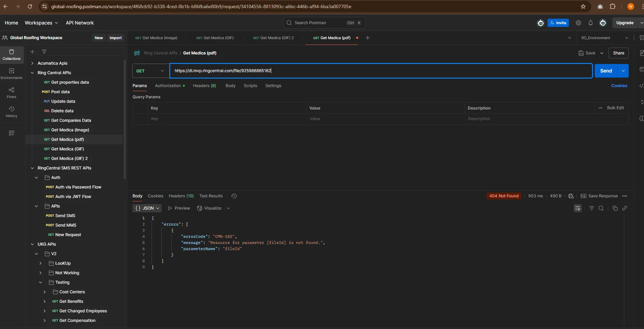The height and width of the screenshot is (329, 644).
Task: Open the Save options dropdown arrow
Action: pyautogui.click(x=602, y=53)
